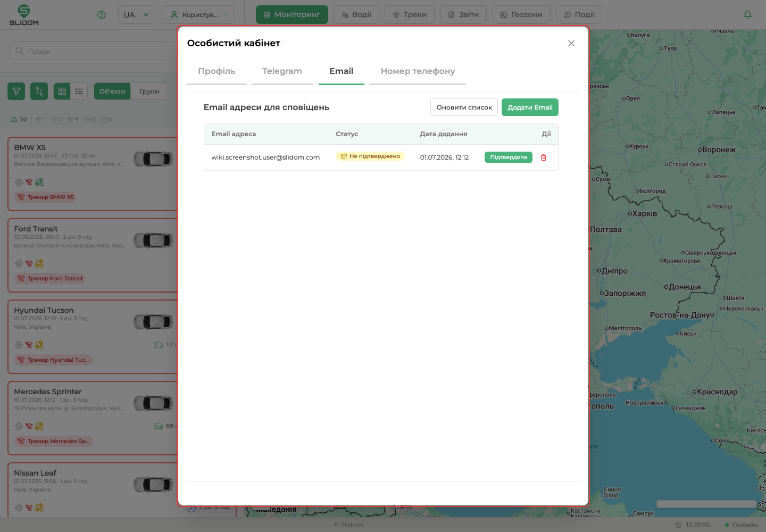Go to Звіти in top navigation

pos(464,15)
